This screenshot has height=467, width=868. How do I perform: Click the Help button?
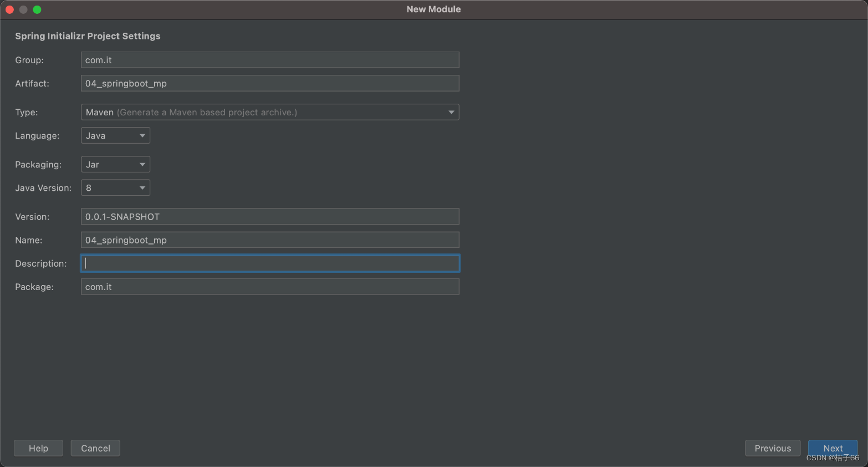[x=38, y=448]
